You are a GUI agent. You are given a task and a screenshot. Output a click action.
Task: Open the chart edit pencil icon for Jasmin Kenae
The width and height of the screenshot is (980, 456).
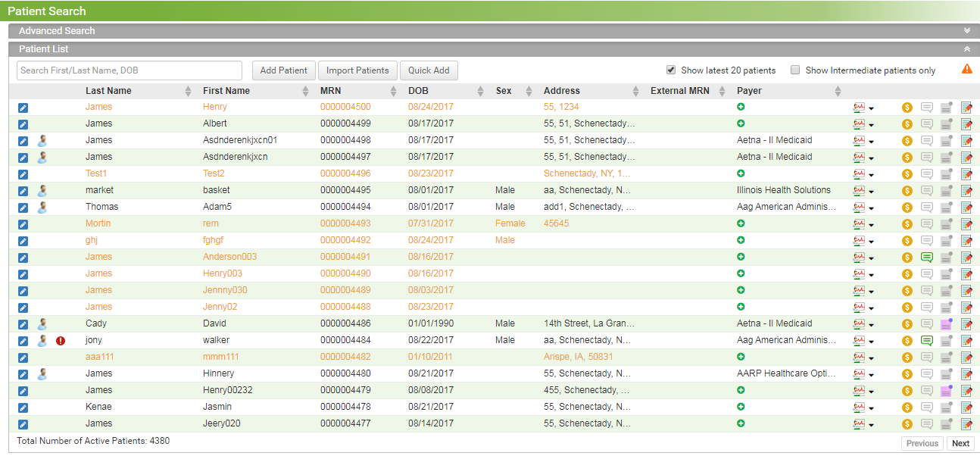pyautogui.click(x=966, y=407)
